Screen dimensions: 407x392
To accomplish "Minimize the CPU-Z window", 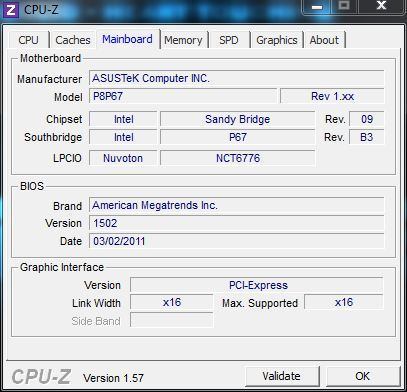I will tap(317, 7).
